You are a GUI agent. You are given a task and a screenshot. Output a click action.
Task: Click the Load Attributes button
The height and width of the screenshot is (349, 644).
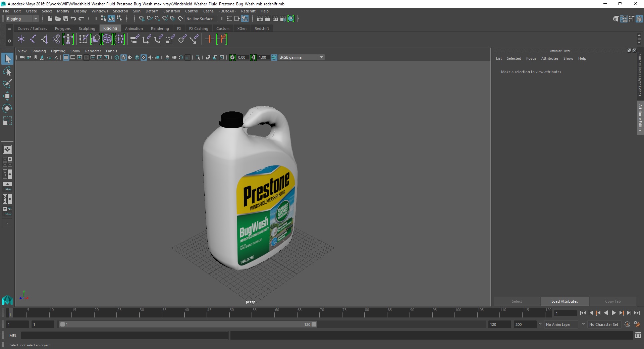[565, 301]
